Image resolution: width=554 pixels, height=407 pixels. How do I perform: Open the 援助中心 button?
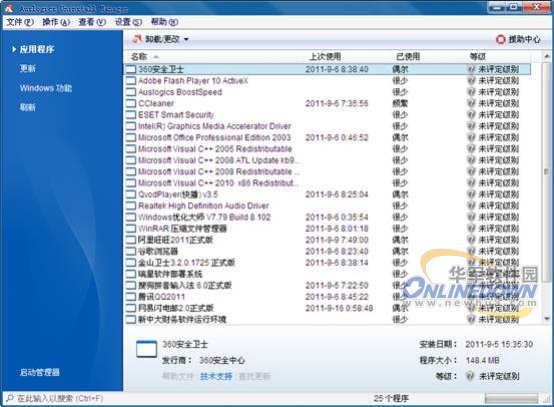pos(518,39)
